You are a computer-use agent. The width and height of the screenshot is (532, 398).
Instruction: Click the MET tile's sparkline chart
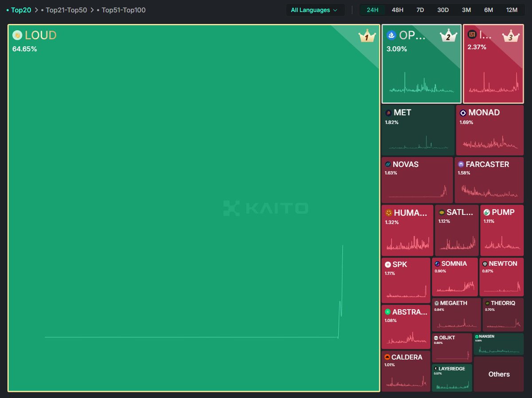pos(418,143)
